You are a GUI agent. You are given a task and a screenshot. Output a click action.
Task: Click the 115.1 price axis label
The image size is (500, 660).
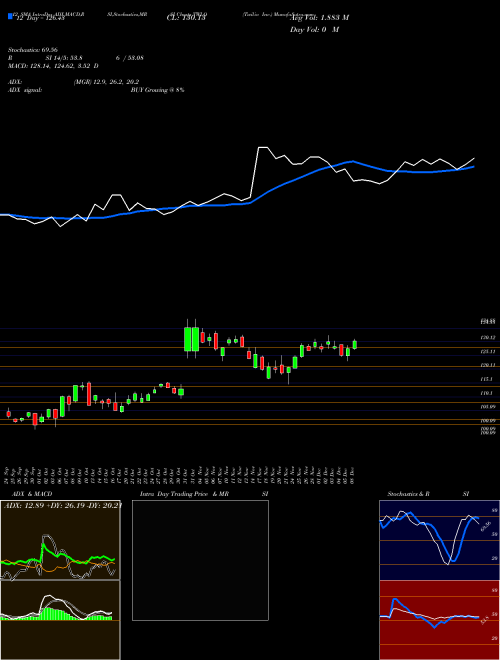pos(487,379)
